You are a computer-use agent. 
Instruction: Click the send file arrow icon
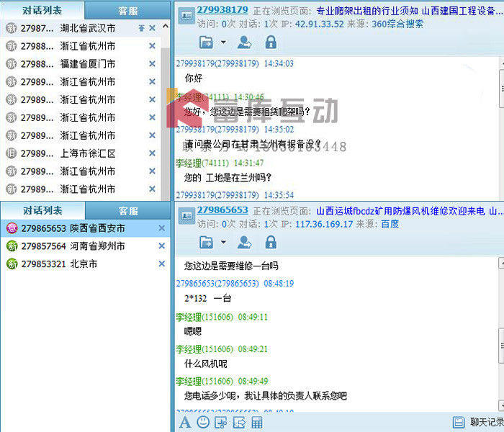(x=239, y=422)
